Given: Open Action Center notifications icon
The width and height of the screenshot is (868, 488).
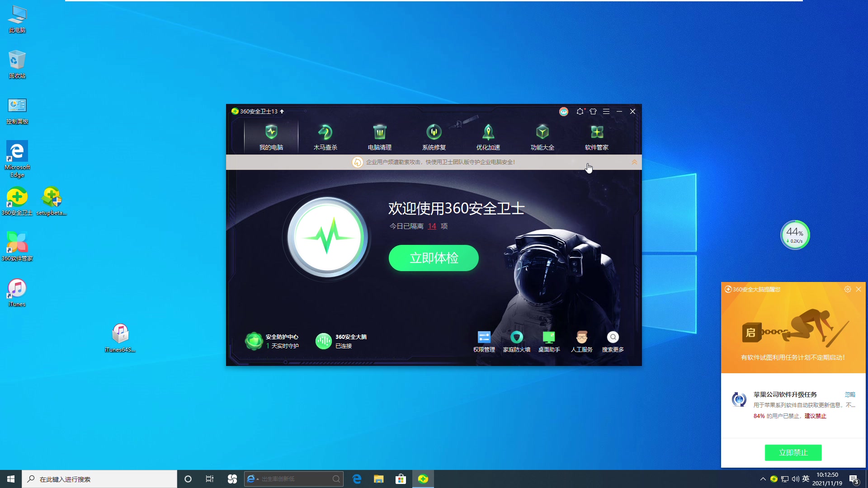Looking at the screenshot, I should (x=854, y=479).
